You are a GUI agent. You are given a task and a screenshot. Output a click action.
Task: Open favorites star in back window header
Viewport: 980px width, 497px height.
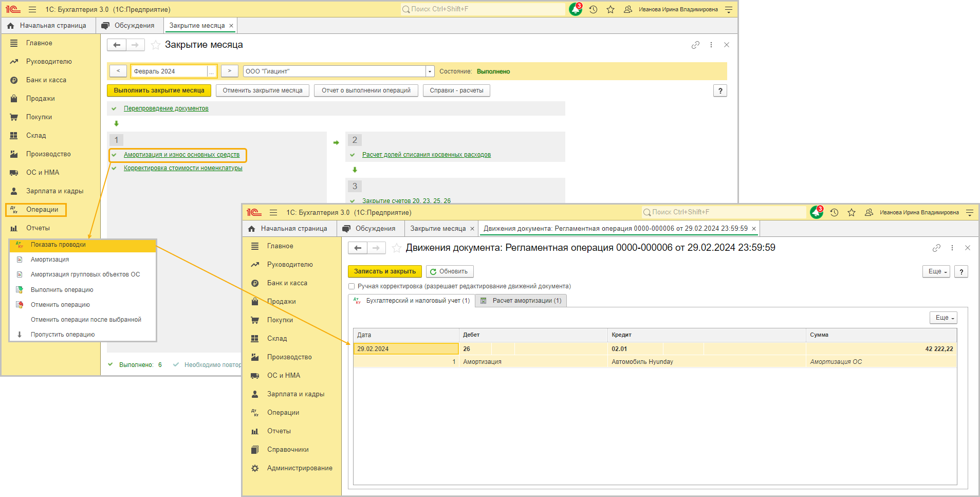pyautogui.click(x=611, y=9)
